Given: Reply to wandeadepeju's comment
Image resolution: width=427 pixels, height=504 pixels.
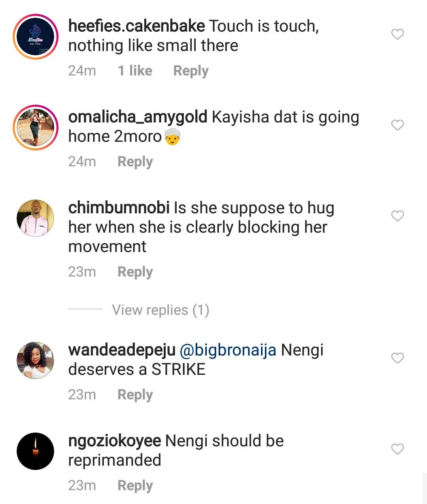Looking at the screenshot, I should (x=135, y=395).
